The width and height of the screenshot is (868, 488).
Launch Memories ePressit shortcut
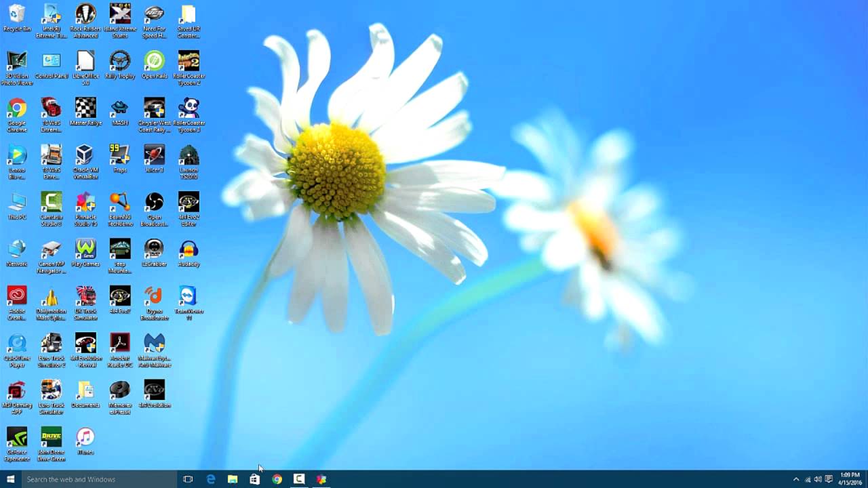coord(120,397)
